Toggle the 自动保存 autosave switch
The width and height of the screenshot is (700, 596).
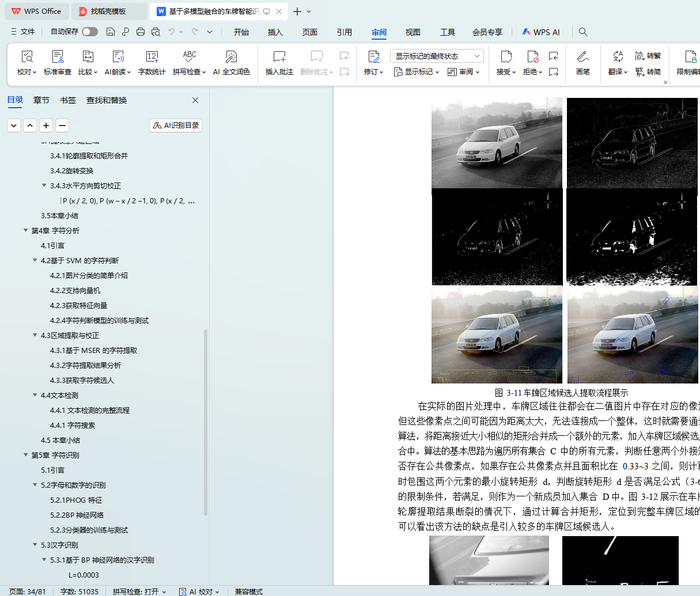coord(90,32)
